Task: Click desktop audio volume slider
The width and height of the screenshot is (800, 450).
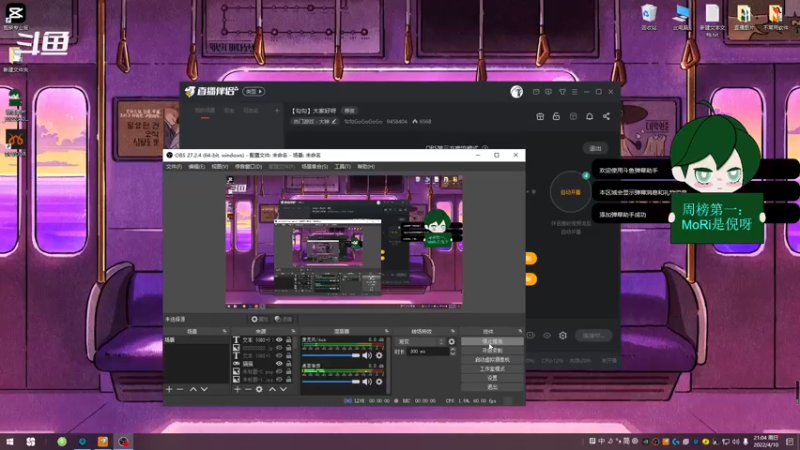Action: pyautogui.click(x=331, y=382)
